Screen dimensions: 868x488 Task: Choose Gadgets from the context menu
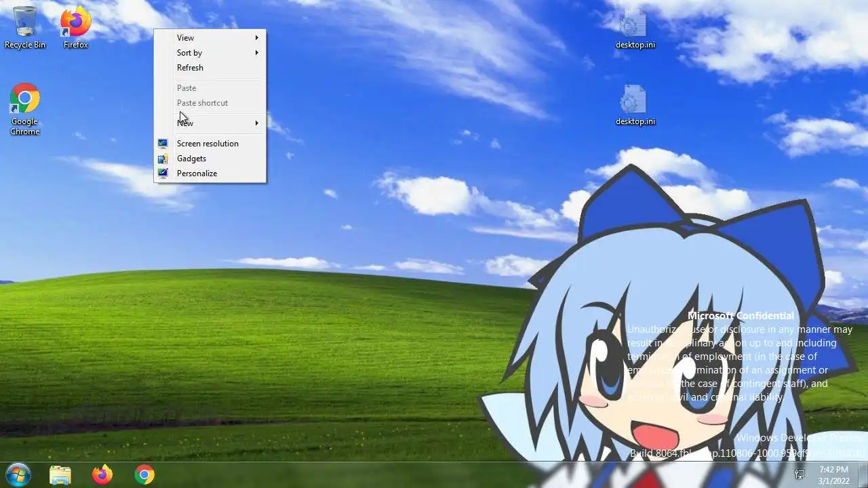(x=210, y=159)
